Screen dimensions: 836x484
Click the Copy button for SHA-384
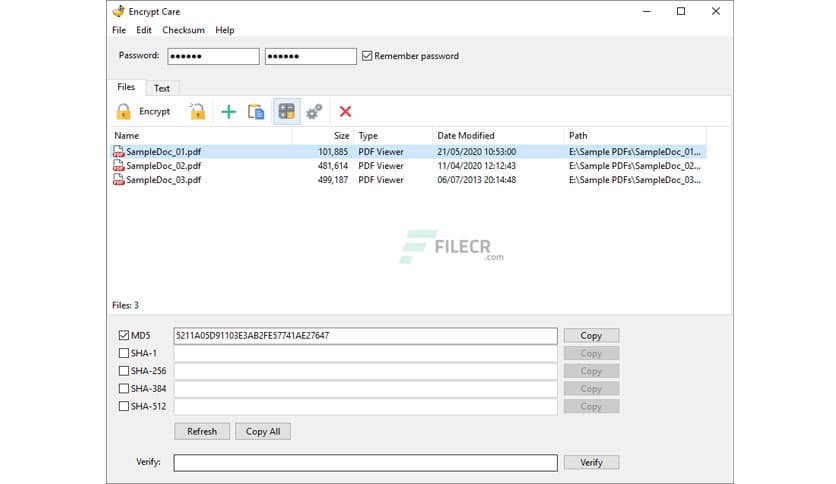(x=591, y=388)
